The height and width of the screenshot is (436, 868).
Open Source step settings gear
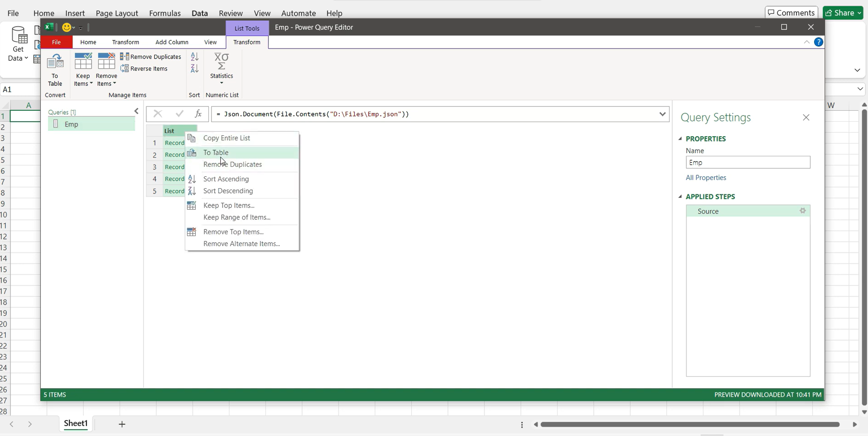pyautogui.click(x=802, y=211)
